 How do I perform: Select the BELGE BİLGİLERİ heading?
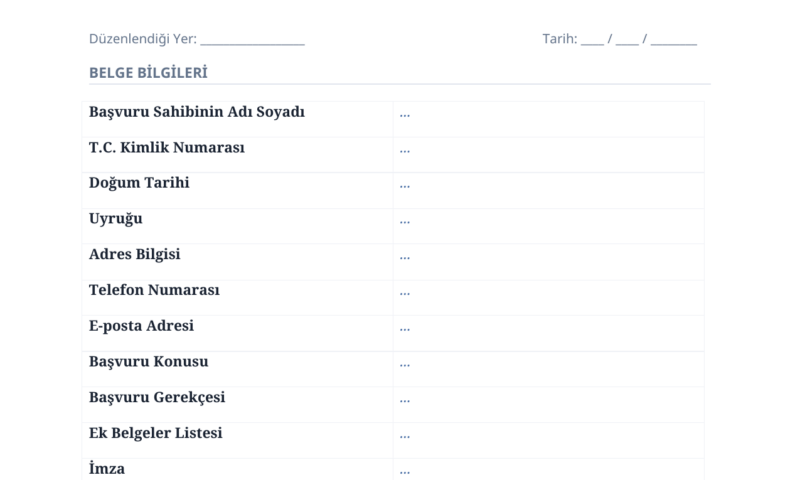[148, 73]
